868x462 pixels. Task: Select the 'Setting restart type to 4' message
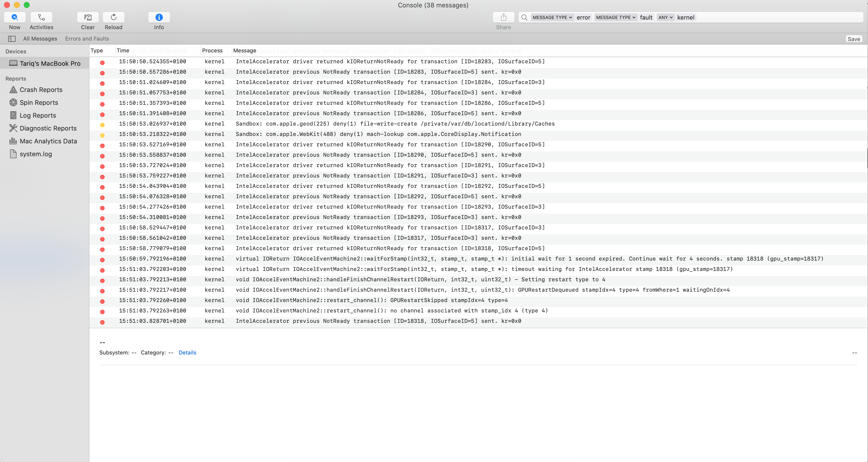coord(478,280)
